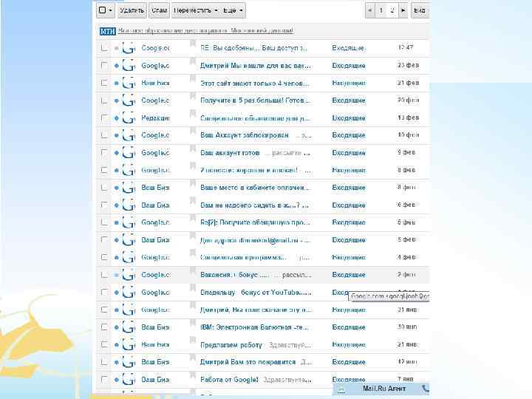Image resolution: width=532 pixels, height=399 pixels.
Task: Click sender avatar of 13 фев message
Action: click(129, 117)
